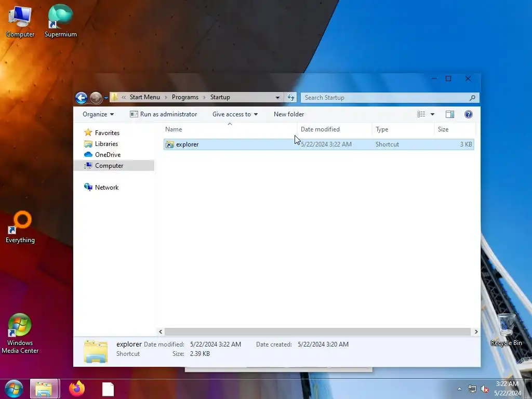This screenshot has width=532, height=399.
Task: Click the Favorites star icon
Action: (x=88, y=132)
